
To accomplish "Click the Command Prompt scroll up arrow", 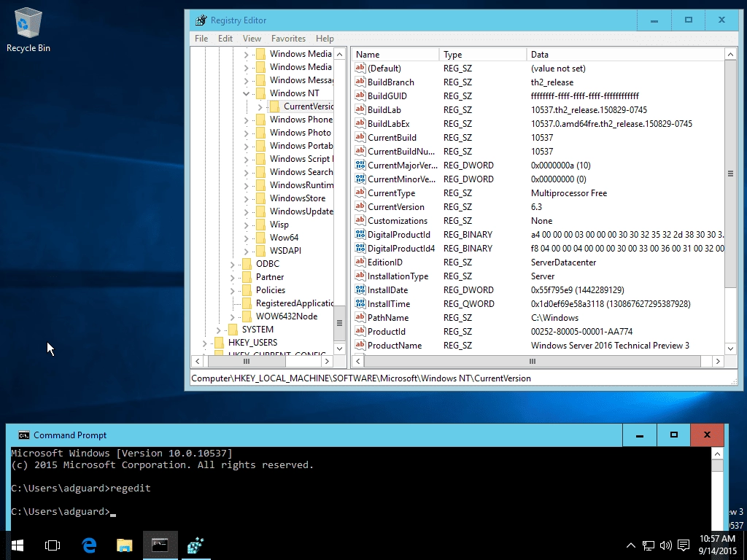I will pyautogui.click(x=718, y=454).
